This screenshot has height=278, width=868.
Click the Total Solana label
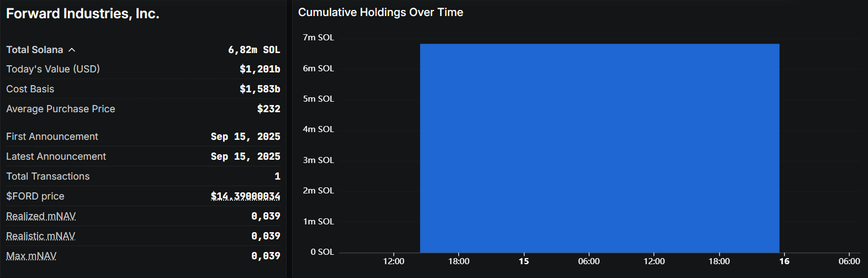tap(34, 50)
